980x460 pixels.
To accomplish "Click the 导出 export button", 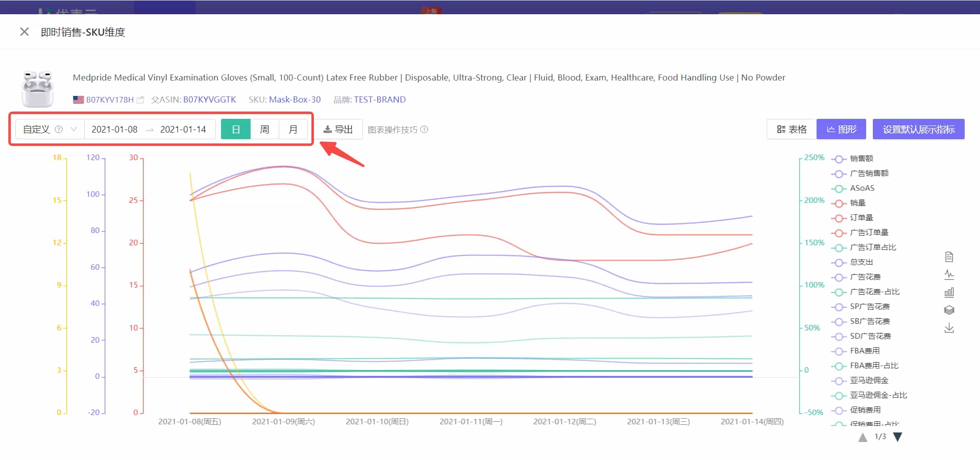I will click(x=338, y=130).
